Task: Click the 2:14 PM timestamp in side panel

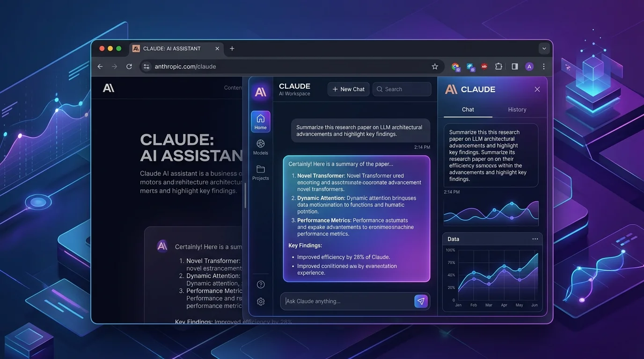Action: tap(452, 192)
